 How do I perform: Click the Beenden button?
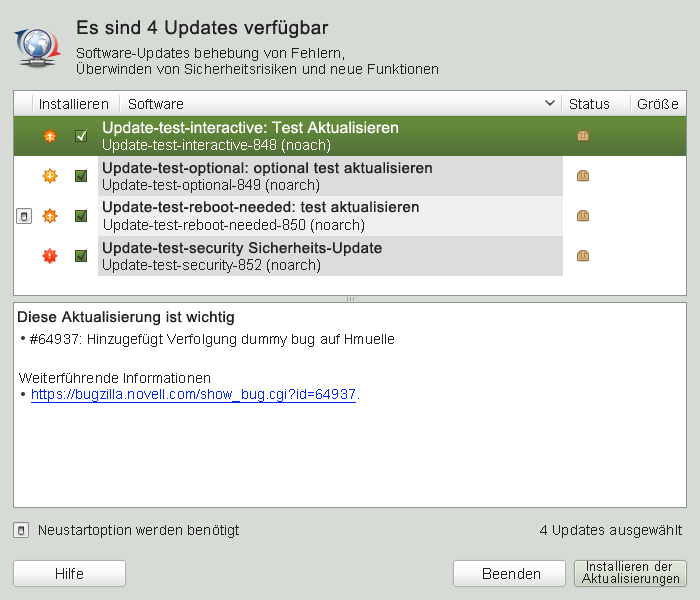[509, 574]
